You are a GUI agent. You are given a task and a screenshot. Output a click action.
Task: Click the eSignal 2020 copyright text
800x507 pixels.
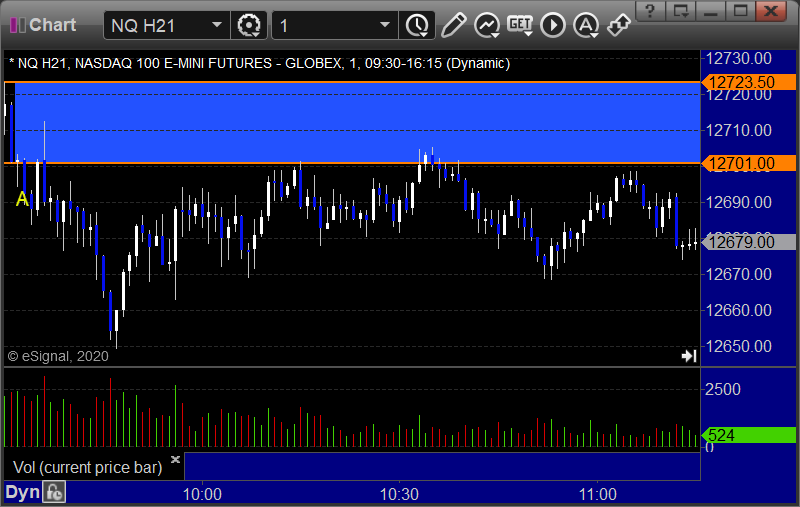(58, 356)
